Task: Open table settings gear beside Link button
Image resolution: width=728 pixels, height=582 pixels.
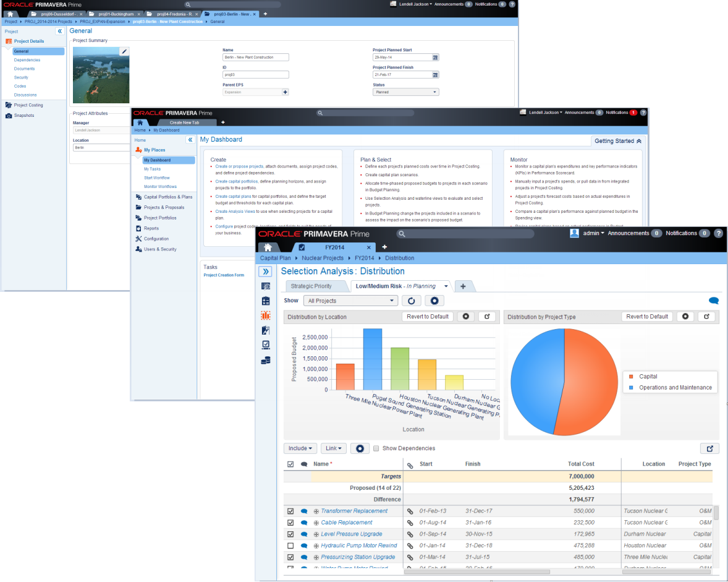Action: click(x=360, y=448)
